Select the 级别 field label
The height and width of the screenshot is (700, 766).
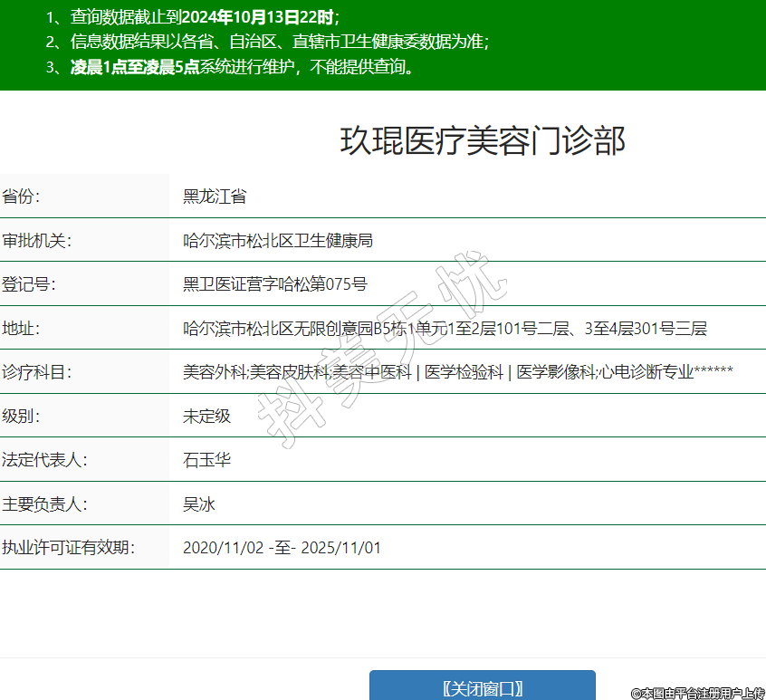point(22,417)
